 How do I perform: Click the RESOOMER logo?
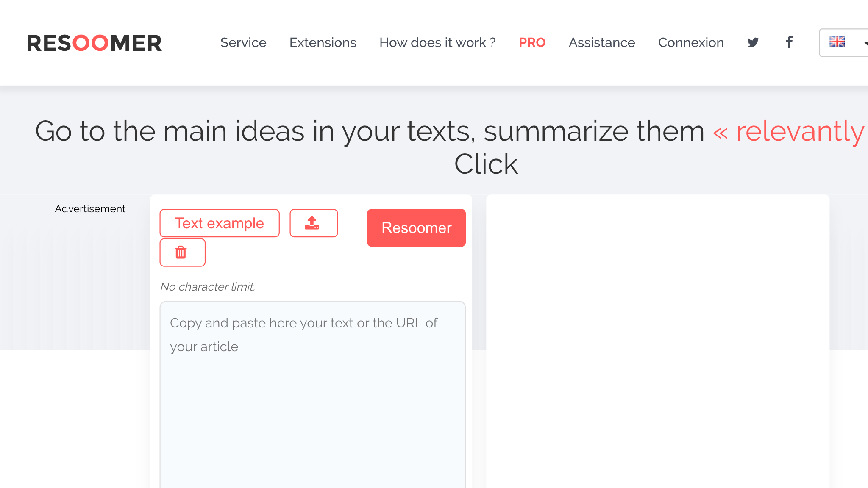pyautogui.click(x=94, y=43)
